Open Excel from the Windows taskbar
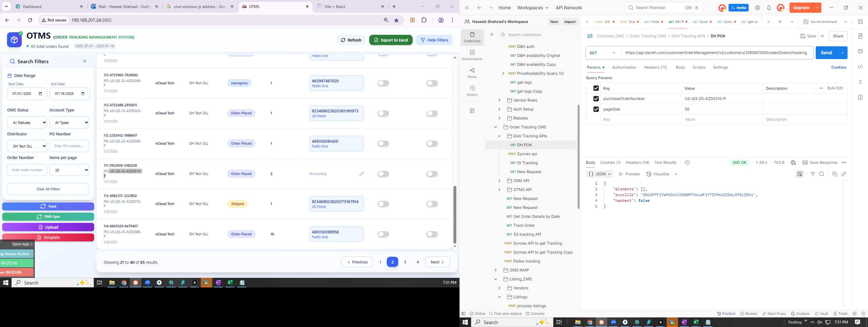868x327 pixels. click(230, 283)
